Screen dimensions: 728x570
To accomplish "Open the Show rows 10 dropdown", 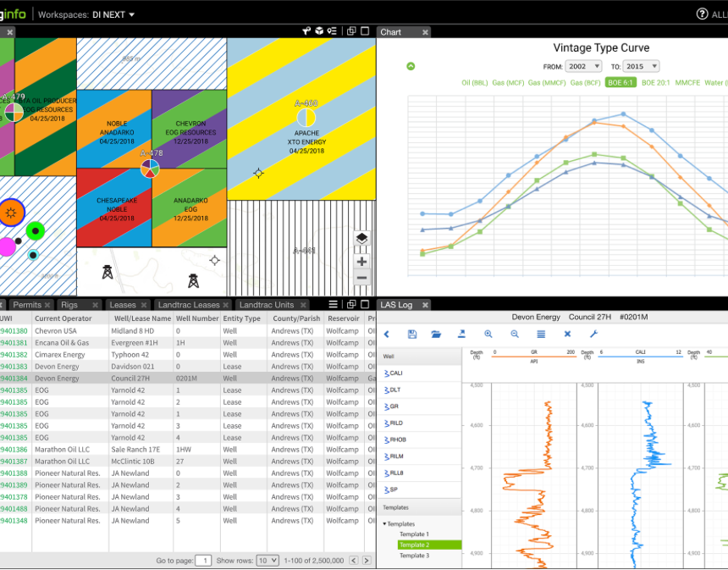I will pyautogui.click(x=267, y=560).
